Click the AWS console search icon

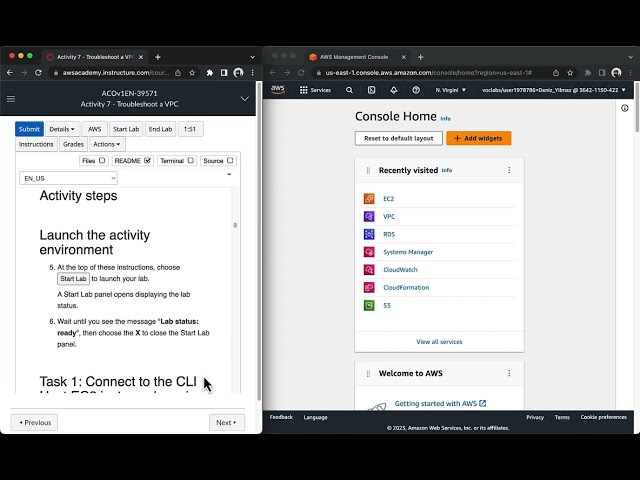coord(349,90)
